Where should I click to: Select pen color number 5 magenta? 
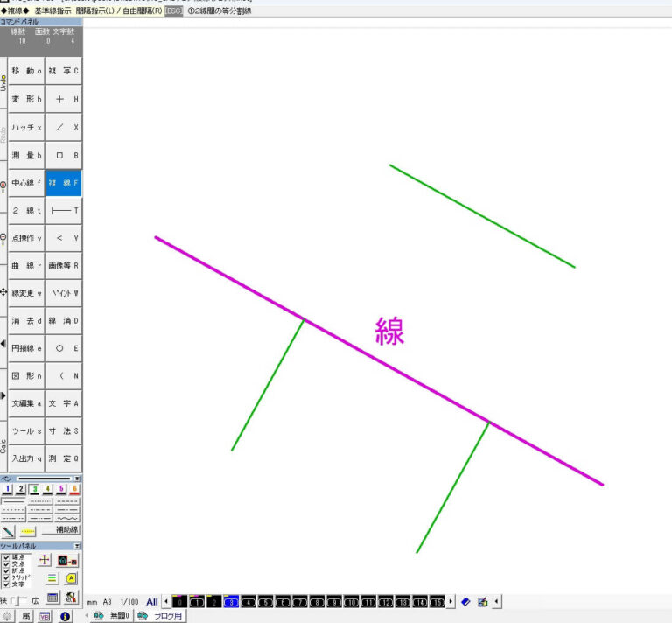[61, 489]
